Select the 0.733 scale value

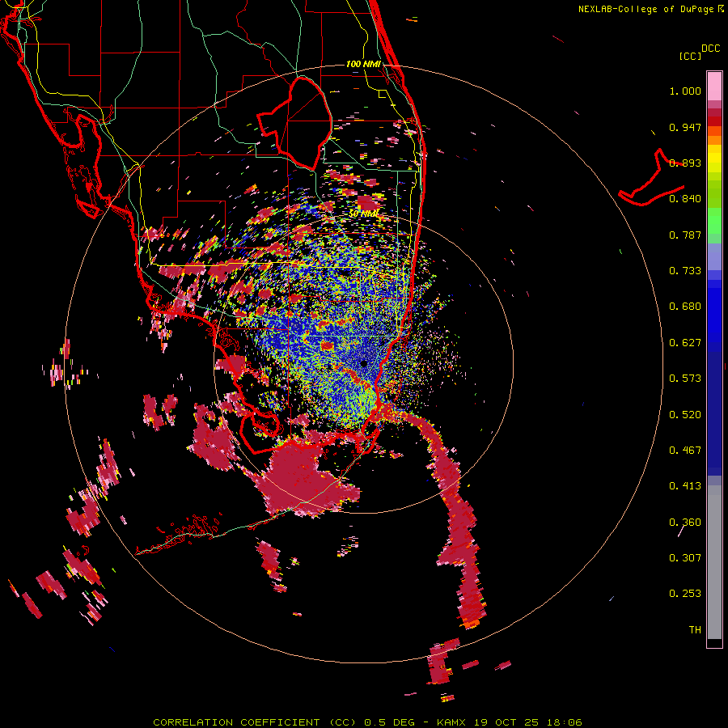685,271
